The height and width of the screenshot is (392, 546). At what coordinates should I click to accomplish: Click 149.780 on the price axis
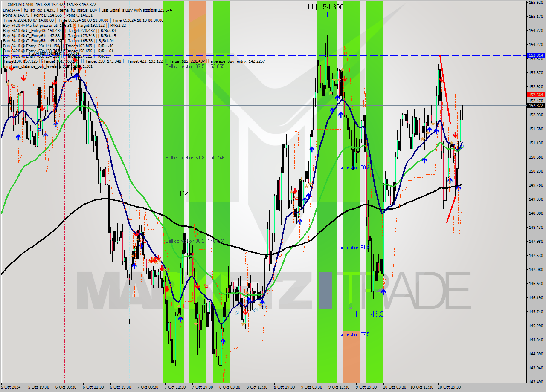[536, 185]
